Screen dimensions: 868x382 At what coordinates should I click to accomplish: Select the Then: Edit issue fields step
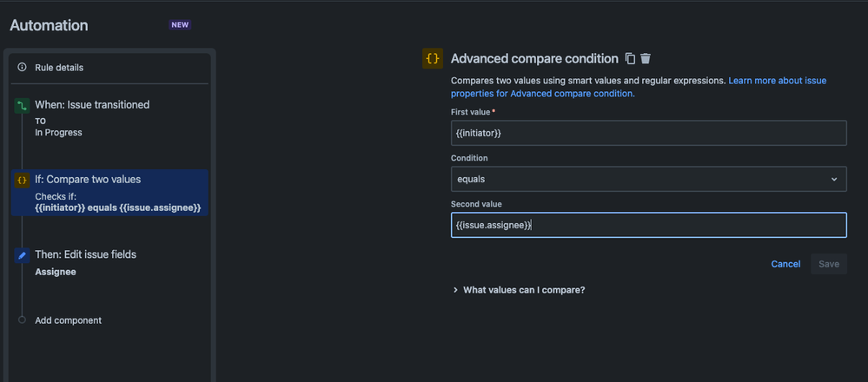[x=85, y=255]
